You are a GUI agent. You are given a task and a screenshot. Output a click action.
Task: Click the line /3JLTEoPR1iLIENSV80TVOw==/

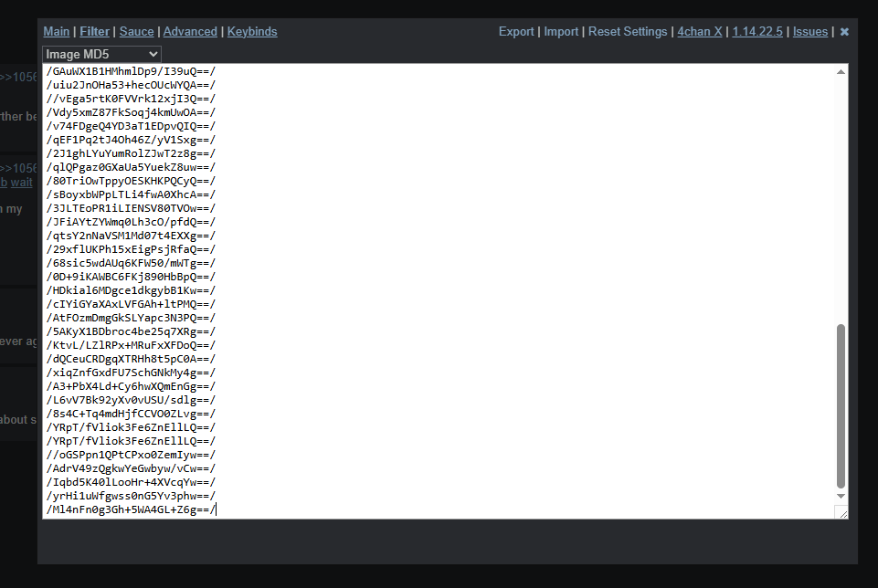(x=131, y=209)
